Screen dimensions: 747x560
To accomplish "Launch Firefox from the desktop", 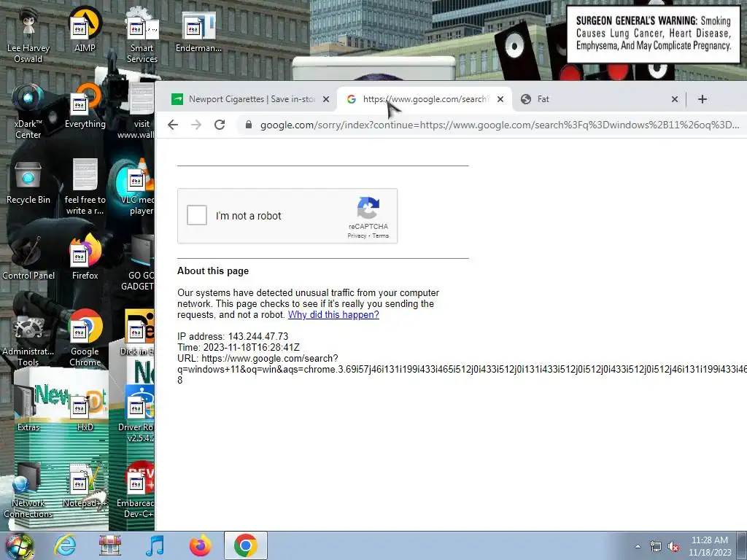I will [x=85, y=258].
